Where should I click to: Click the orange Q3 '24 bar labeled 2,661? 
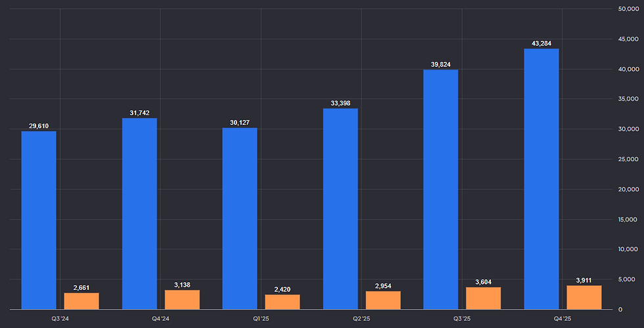pyautogui.click(x=81, y=301)
